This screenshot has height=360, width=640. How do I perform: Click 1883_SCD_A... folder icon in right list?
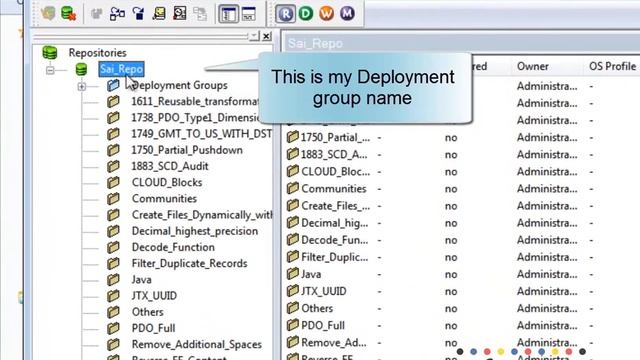[x=293, y=154]
